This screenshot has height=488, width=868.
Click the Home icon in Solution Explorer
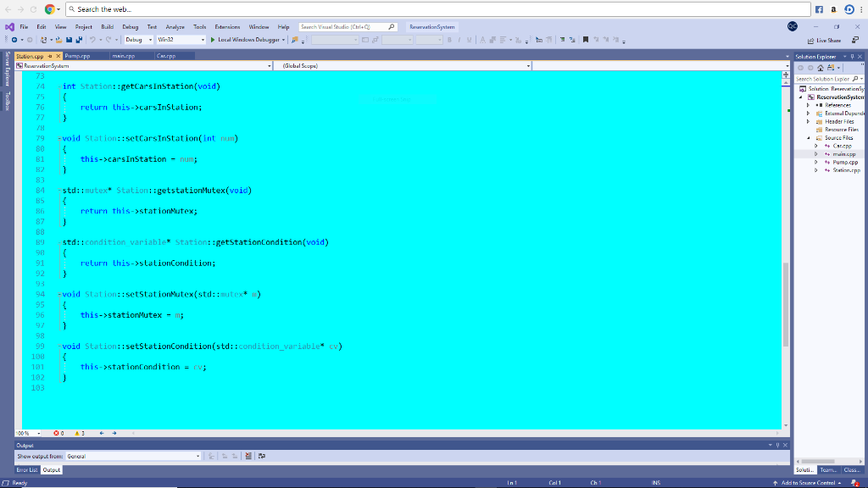tap(821, 68)
